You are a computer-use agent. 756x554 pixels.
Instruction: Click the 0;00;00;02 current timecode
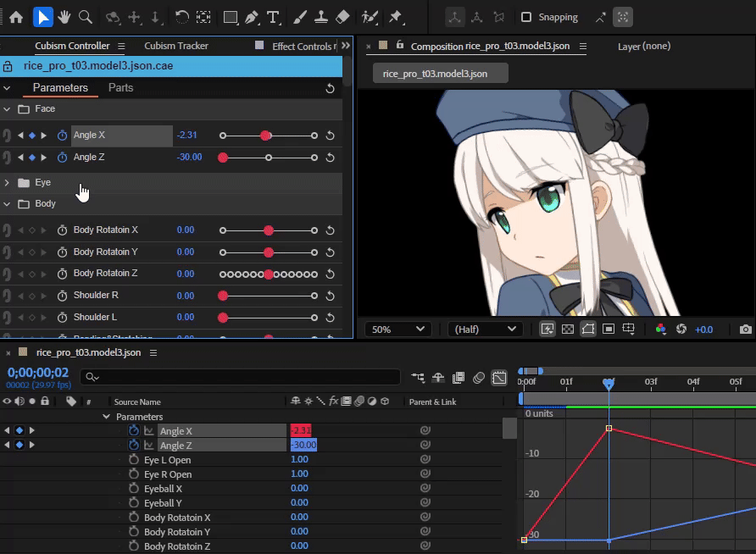[37, 373]
